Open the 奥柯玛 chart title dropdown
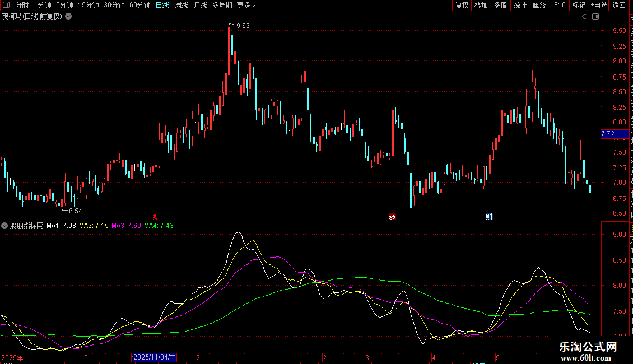Screen dimensions: 633x364 [69, 17]
